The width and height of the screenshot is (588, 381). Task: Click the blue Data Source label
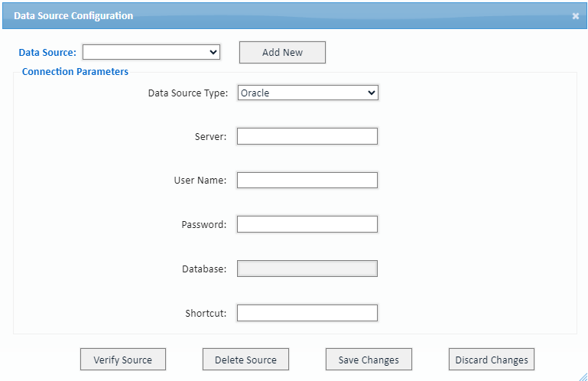[x=47, y=53]
